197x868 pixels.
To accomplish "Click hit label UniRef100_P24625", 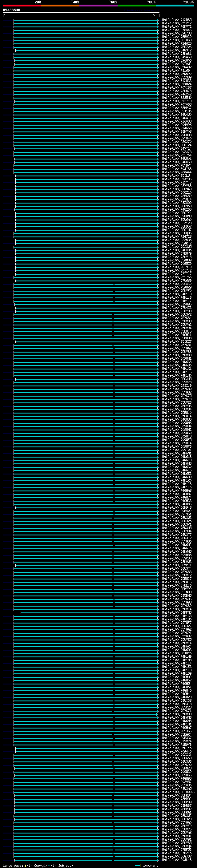I will (177, 43).
